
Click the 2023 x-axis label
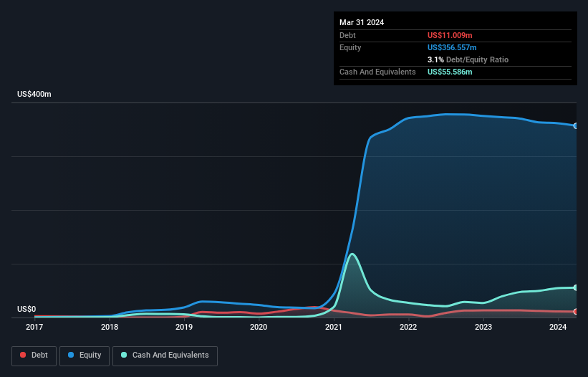tap(483, 327)
